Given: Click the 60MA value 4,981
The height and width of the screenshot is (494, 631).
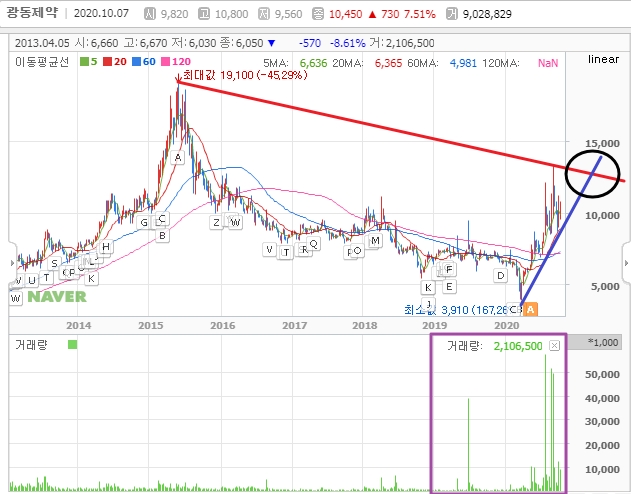Looking at the screenshot, I should [463, 63].
